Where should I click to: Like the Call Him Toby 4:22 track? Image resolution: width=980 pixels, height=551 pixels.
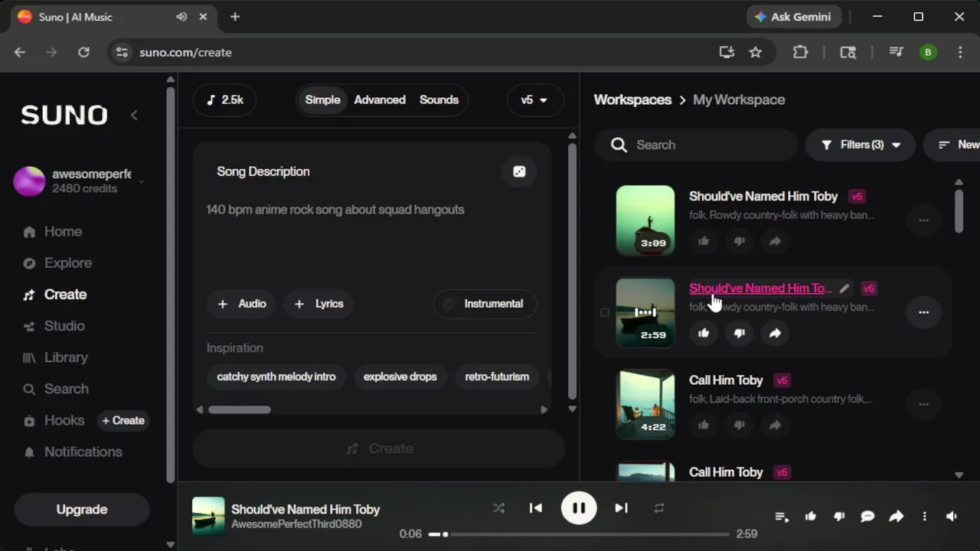tap(704, 425)
